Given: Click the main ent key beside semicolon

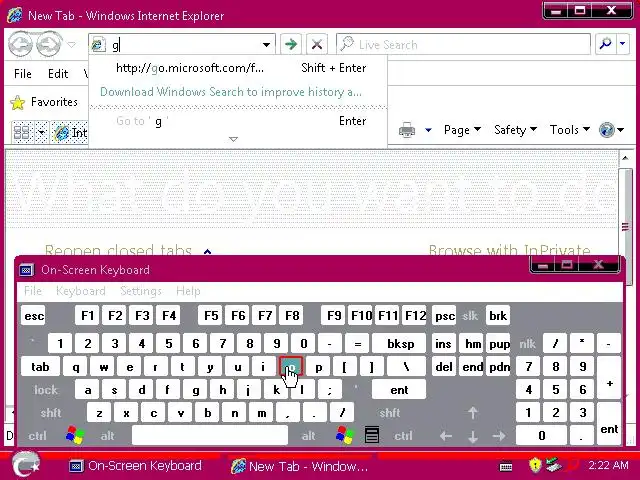Looking at the screenshot, I should [399, 390].
